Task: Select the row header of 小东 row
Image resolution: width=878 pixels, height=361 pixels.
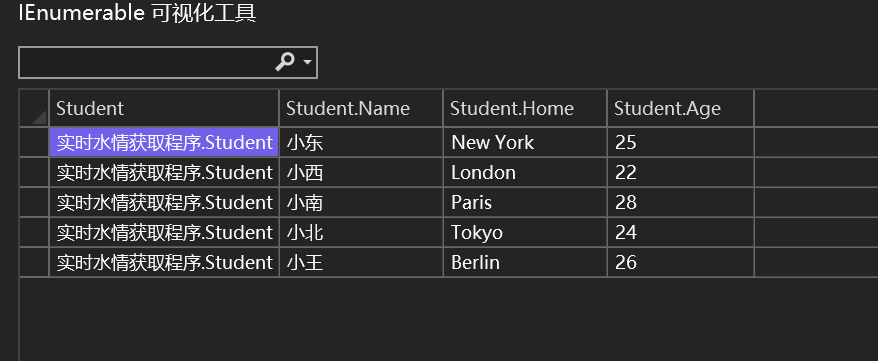Action: pyautogui.click(x=34, y=142)
